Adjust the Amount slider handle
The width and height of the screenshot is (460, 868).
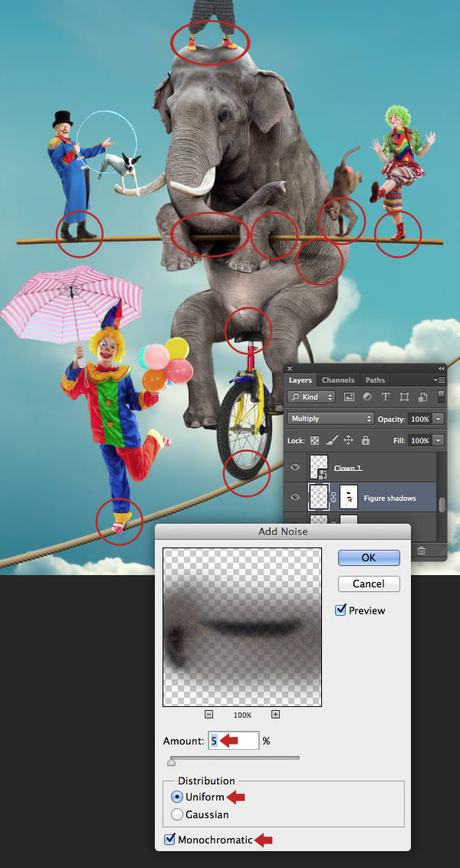(171, 763)
